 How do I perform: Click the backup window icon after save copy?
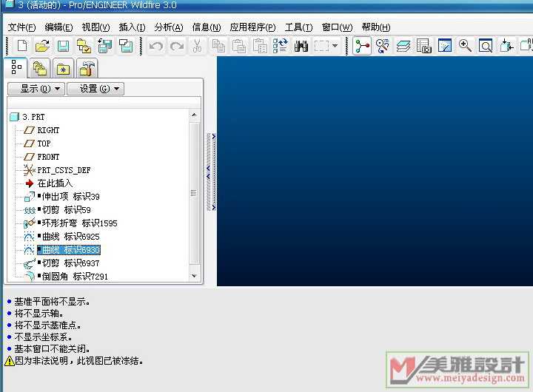tap(126, 46)
